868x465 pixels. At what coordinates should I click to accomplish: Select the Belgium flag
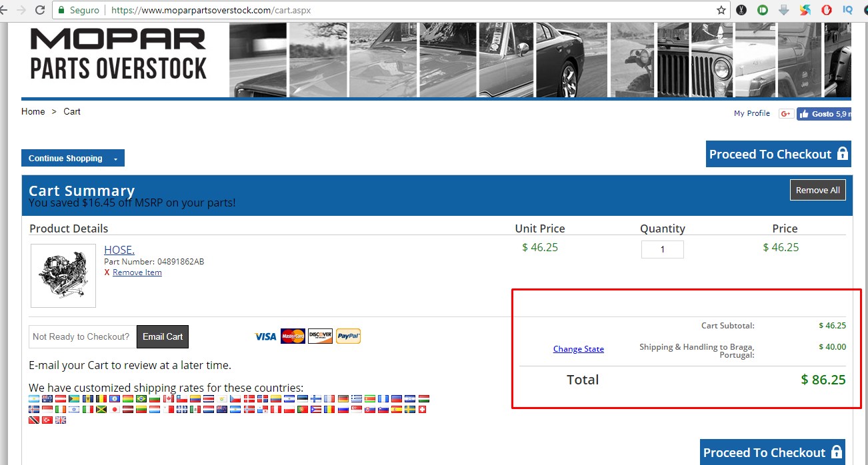tap(101, 399)
